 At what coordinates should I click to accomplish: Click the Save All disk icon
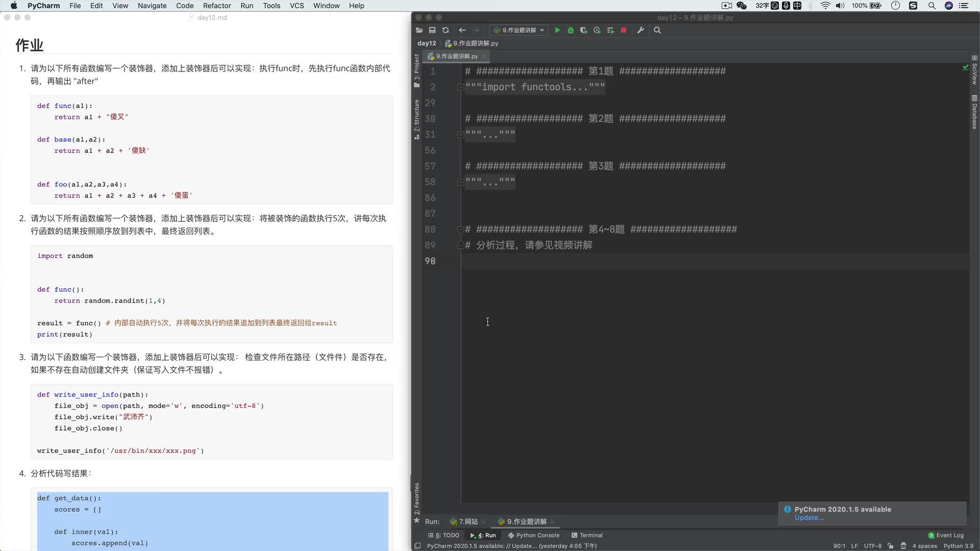click(432, 30)
